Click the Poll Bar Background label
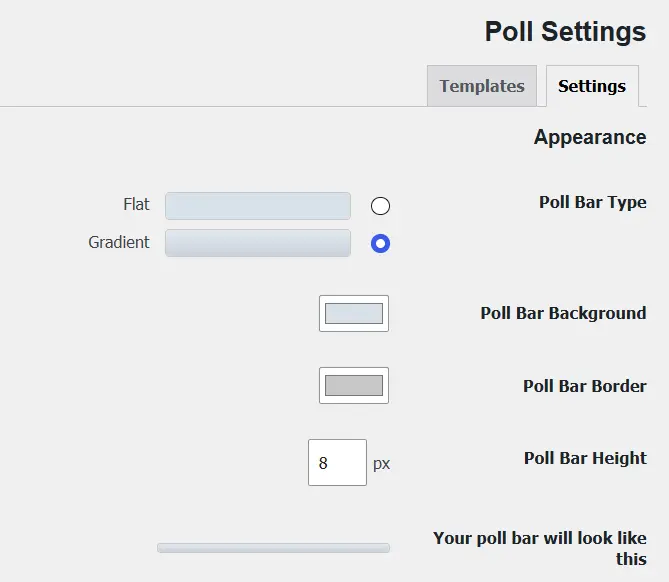The width and height of the screenshot is (669, 582). tap(563, 313)
